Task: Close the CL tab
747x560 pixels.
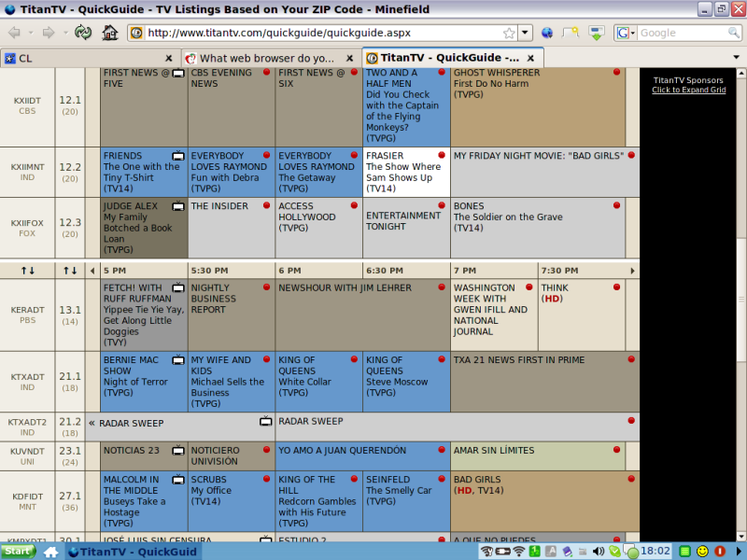Action: pyautogui.click(x=169, y=58)
